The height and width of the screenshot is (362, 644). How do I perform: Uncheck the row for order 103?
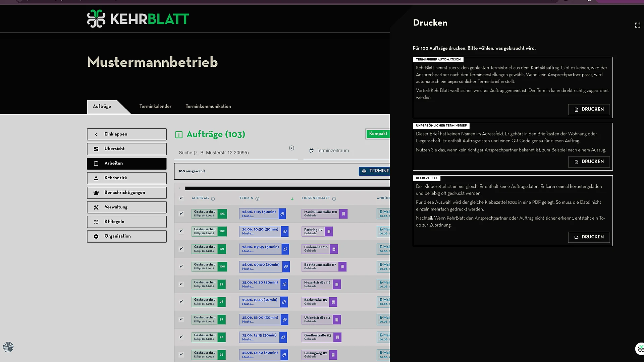[x=181, y=214]
